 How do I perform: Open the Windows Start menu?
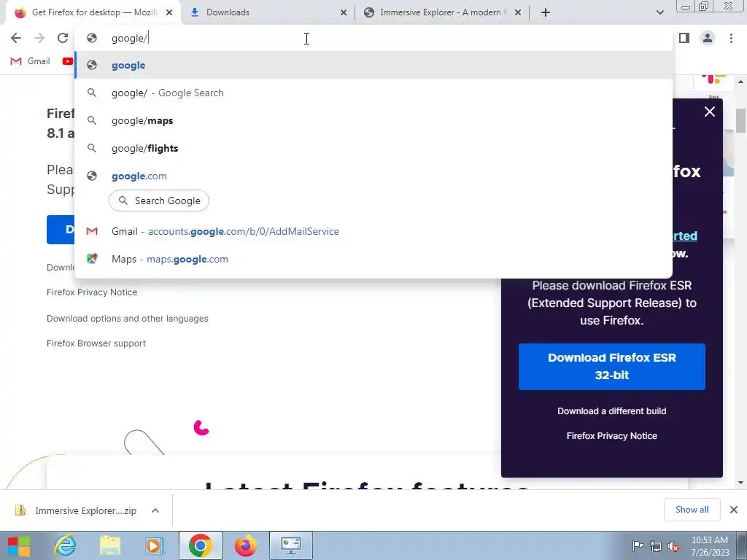[19, 545]
